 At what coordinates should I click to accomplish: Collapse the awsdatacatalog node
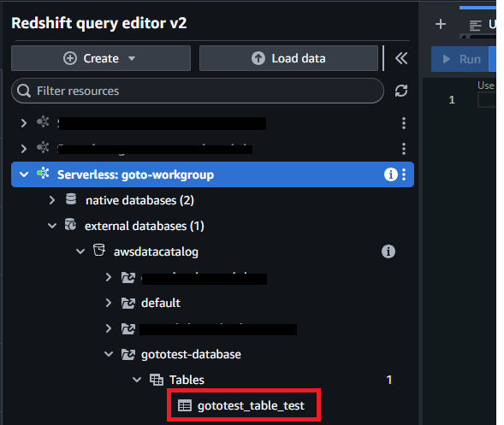[80, 251]
